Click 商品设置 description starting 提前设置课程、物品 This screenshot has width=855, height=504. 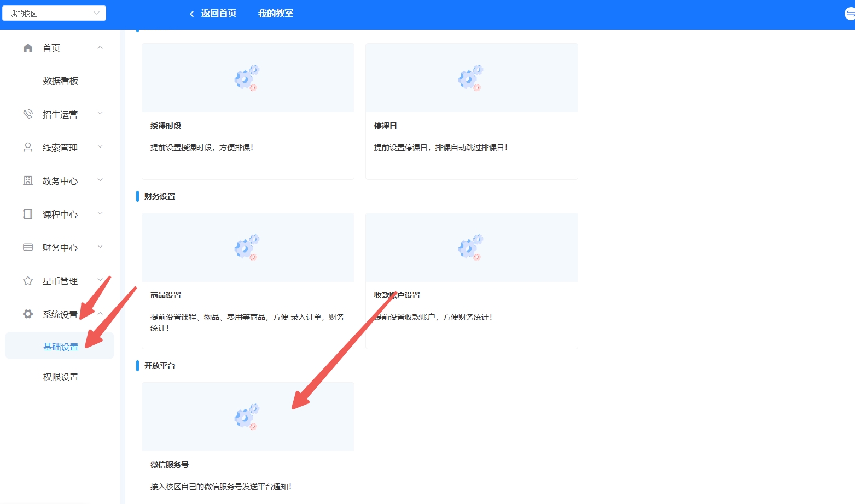click(x=247, y=323)
